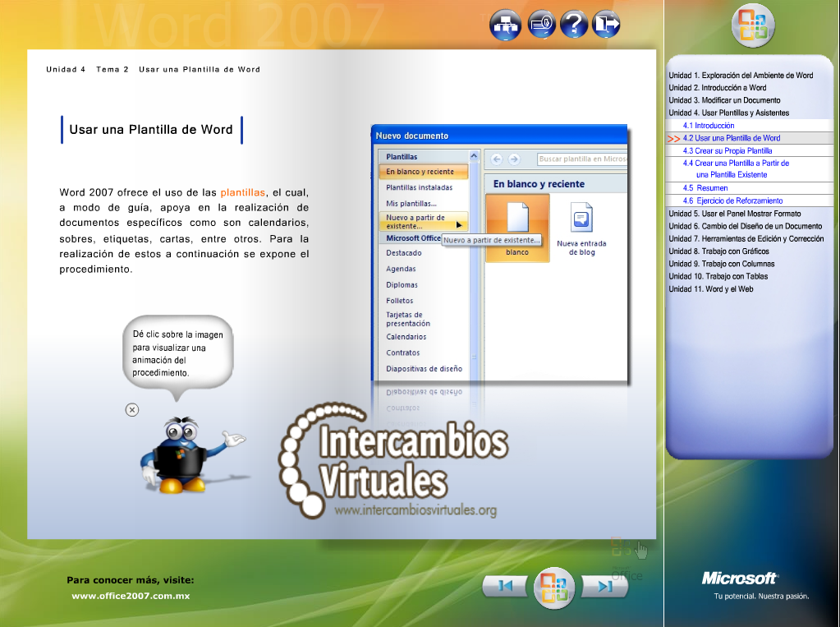
Task: Open topic 4.5 Resumen
Action: pos(705,188)
